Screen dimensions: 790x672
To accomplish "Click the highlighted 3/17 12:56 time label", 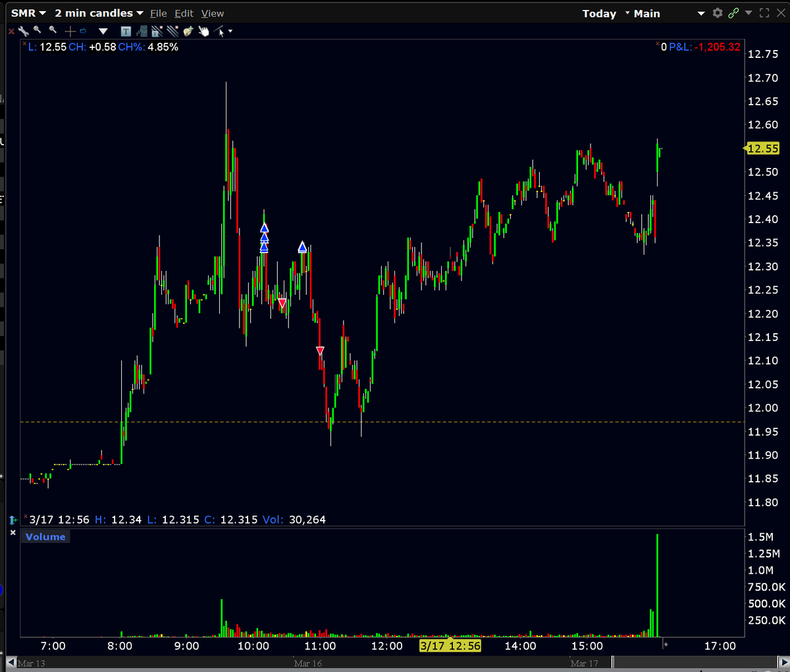I will coord(450,646).
